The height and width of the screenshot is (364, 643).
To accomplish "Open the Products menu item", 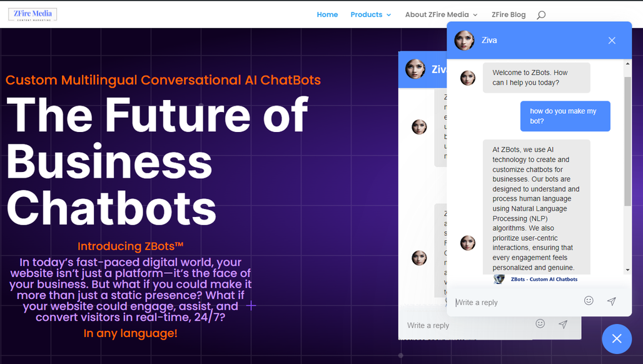I will 366,15.
